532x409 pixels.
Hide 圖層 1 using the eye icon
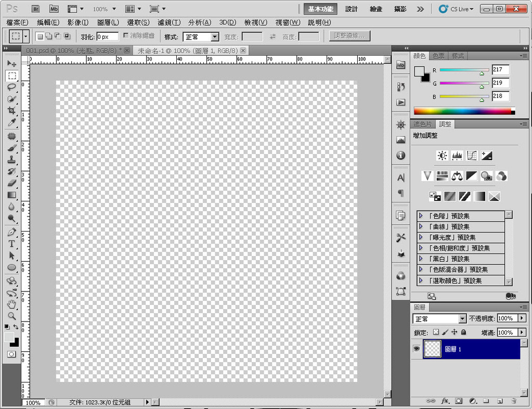click(416, 349)
